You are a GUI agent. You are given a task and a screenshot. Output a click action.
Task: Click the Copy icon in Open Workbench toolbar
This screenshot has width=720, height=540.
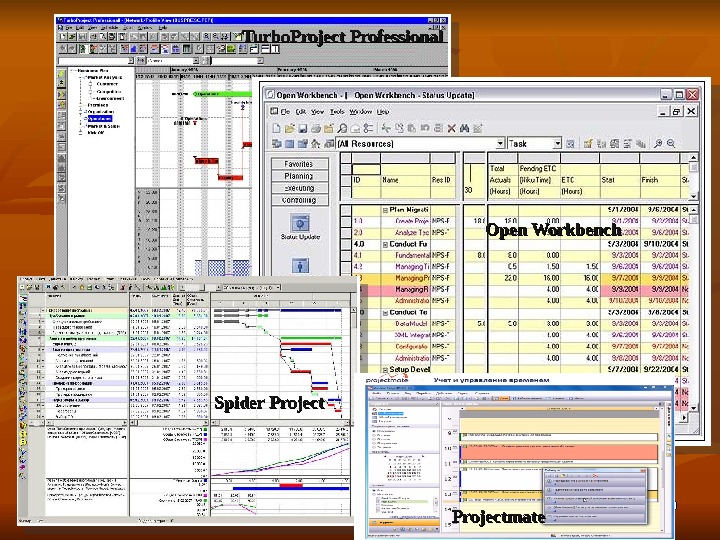click(x=399, y=129)
